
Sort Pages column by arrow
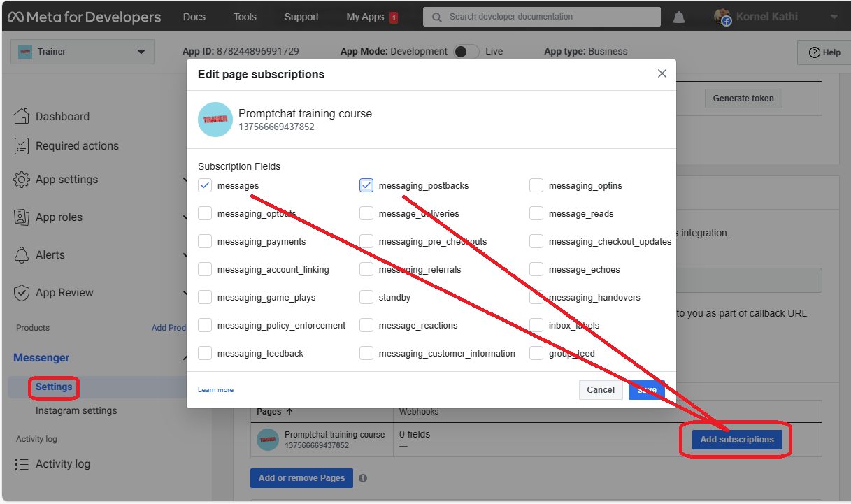pos(289,412)
